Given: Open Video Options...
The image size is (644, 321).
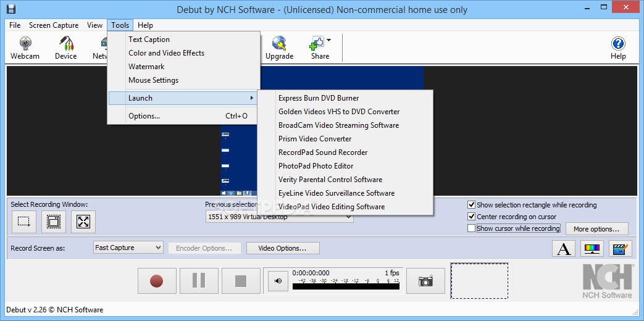Looking at the screenshot, I should tap(283, 248).
